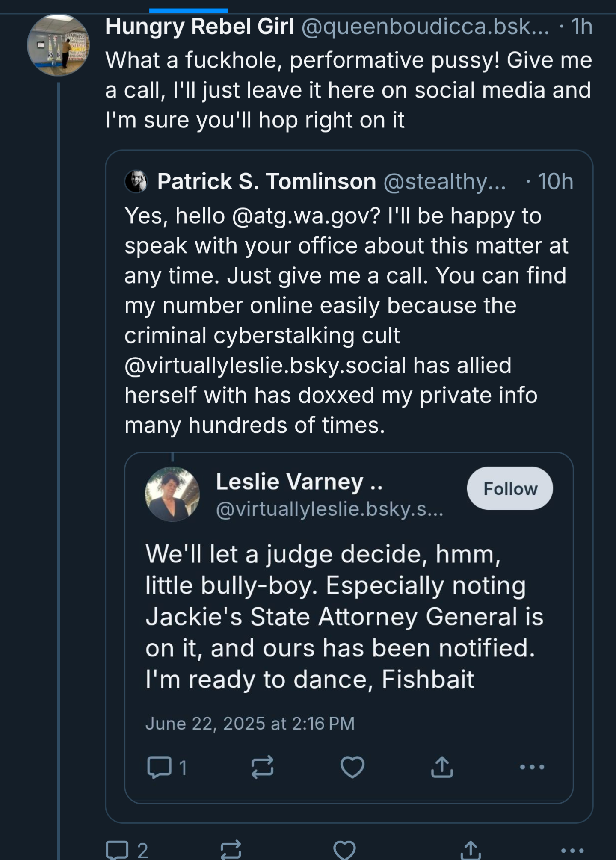Like Hungry Rebel Girl's post
This screenshot has height=860, width=616.
point(344,850)
